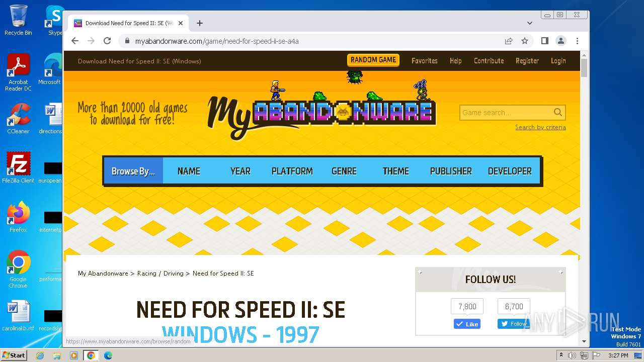
Task: Click the address bar URL
Action: click(x=217, y=41)
